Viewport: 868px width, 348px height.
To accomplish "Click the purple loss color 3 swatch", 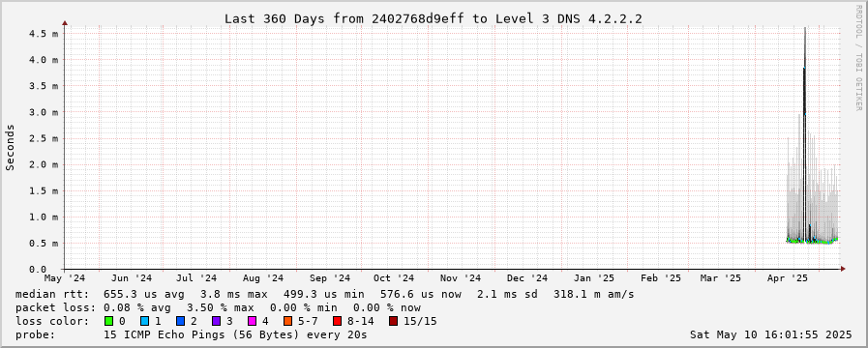I will click(x=216, y=321).
